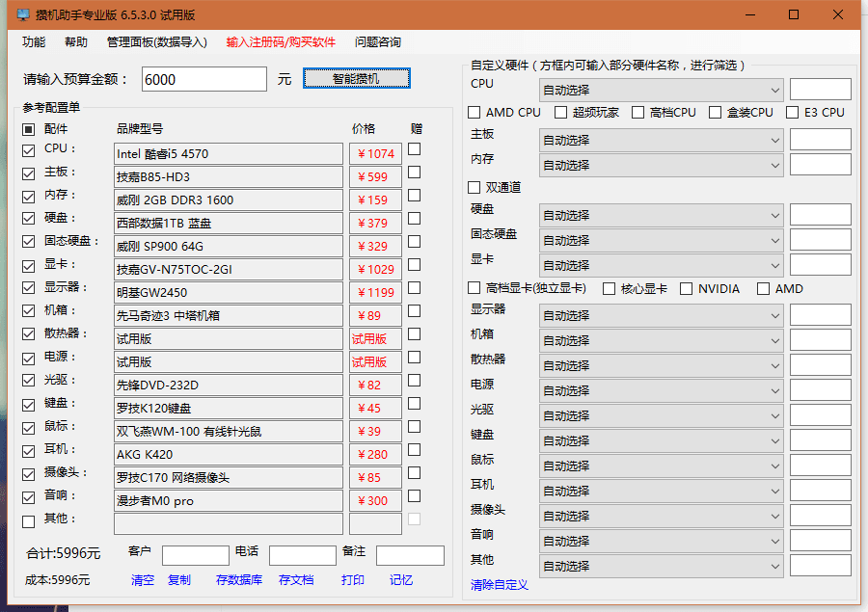Enable the 高档显卡(独立显卡) checkbox
The image size is (868, 612).
click(474, 288)
